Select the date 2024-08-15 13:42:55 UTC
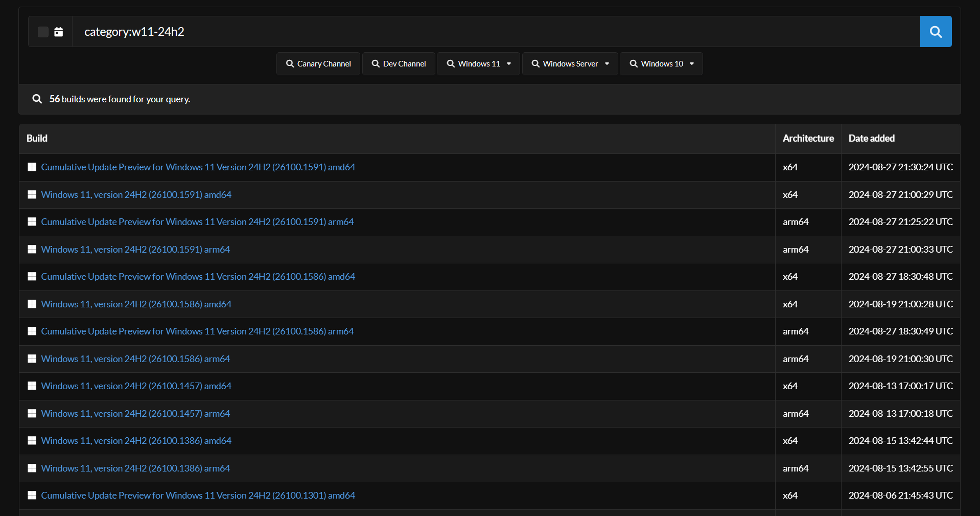Screen dimensions: 980x516 pyautogui.click(x=901, y=468)
